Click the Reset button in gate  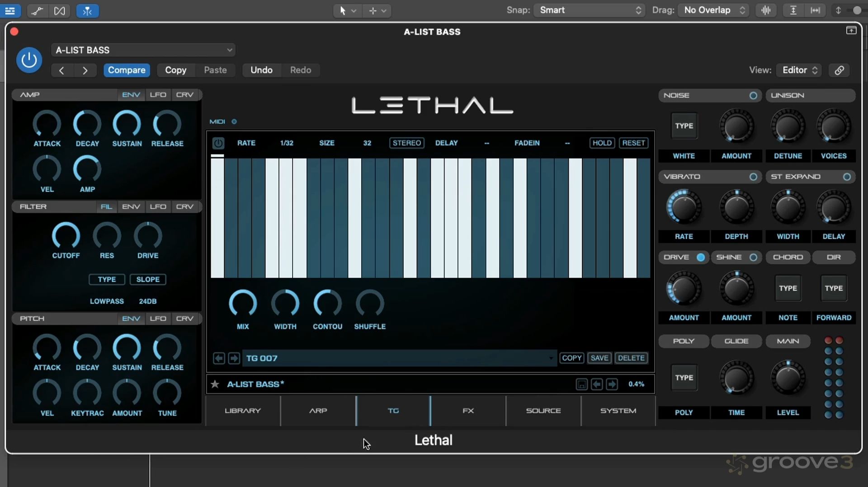tap(633, 143)
